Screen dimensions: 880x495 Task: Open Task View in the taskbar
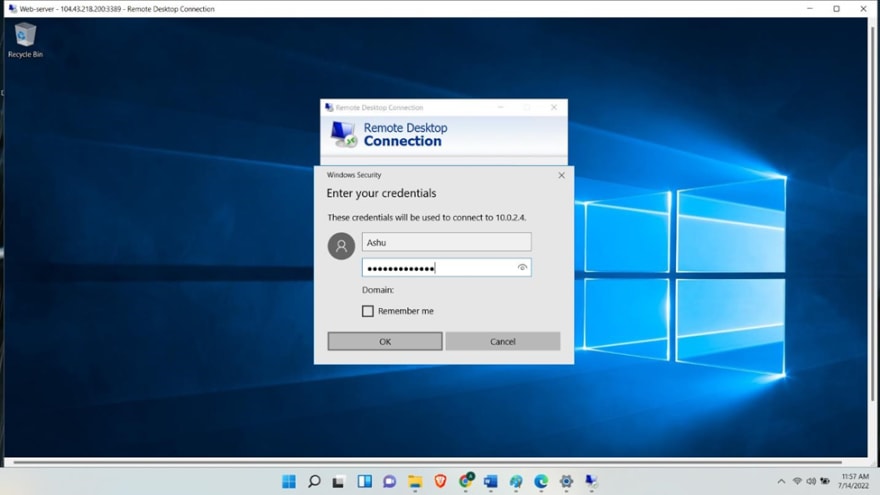(338, 481)
